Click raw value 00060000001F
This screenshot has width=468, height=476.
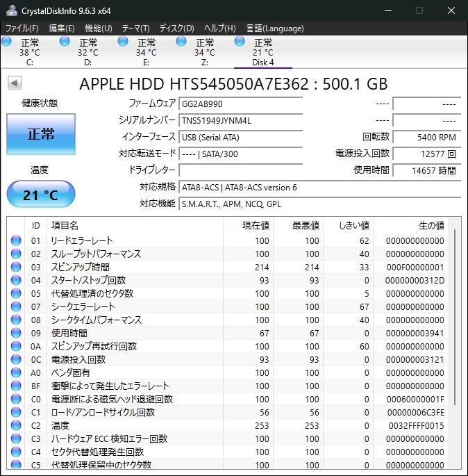[415, 399]
